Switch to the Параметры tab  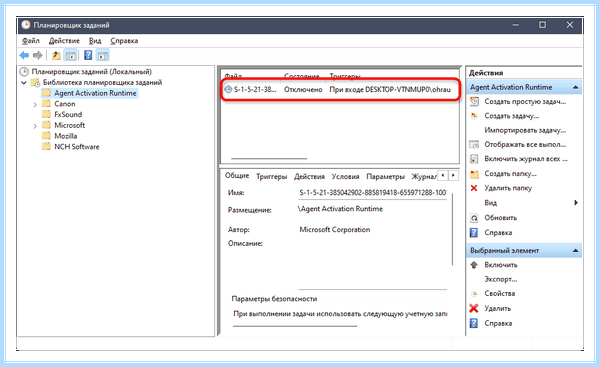[385, 176]
